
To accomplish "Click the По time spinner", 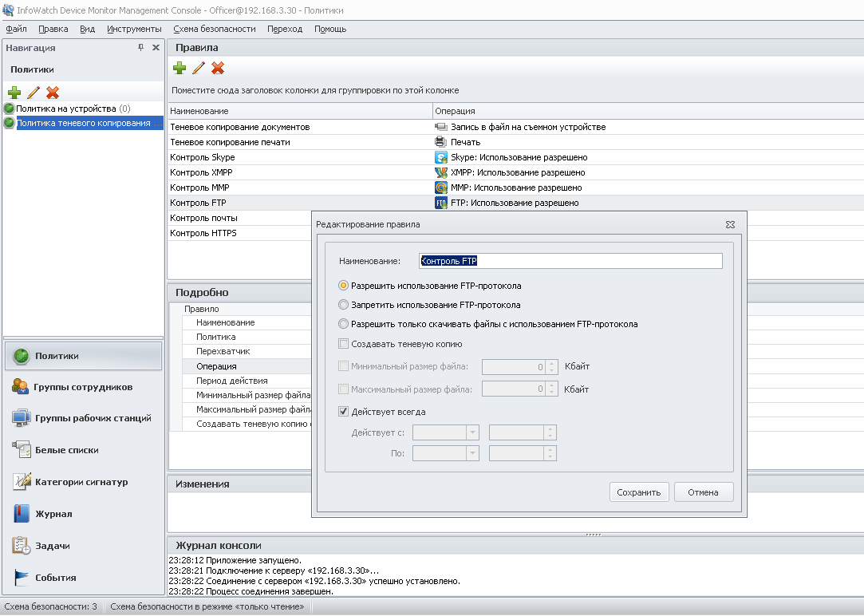I will pyautogui.click(x=550, y=453).
